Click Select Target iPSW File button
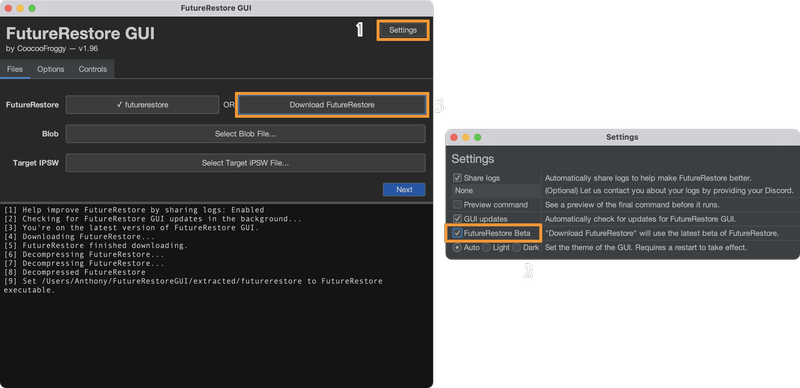 pos(245,163)
